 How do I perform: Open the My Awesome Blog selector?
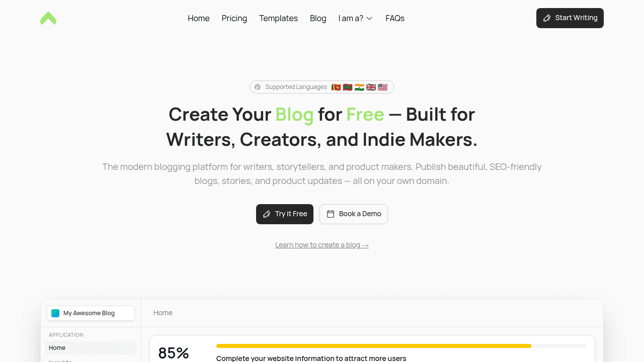pos(91,313)
